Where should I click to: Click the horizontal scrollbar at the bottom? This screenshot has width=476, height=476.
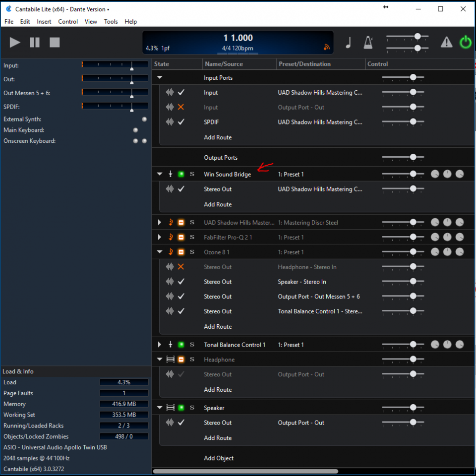(245, 472)
